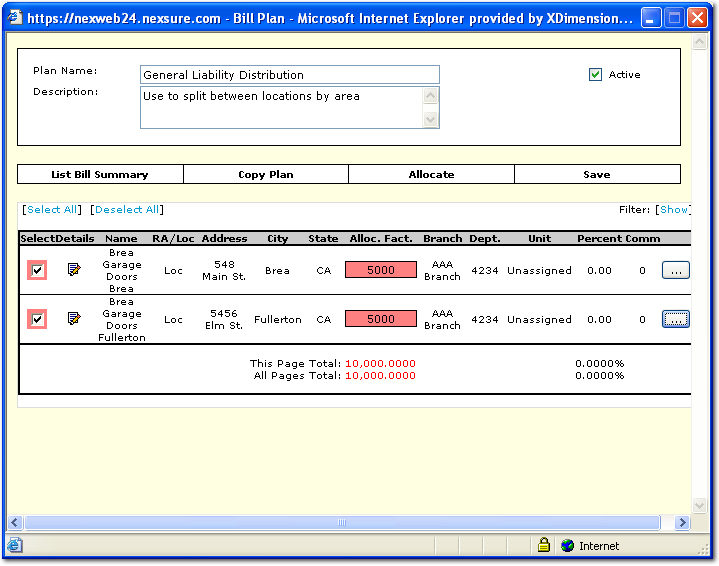Screen dimensions: 719x566
Task: Click the 'Fullerton' city cell
Action: pyautogui.click(x=277, y=319)
